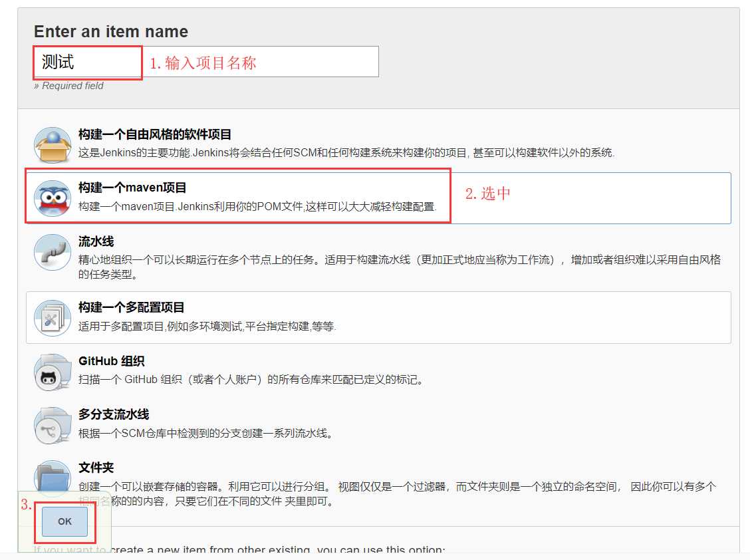Click the freestyle project box icon
Image resolution: width=750 pixels, height=560 pixels.
coord(53,145)
